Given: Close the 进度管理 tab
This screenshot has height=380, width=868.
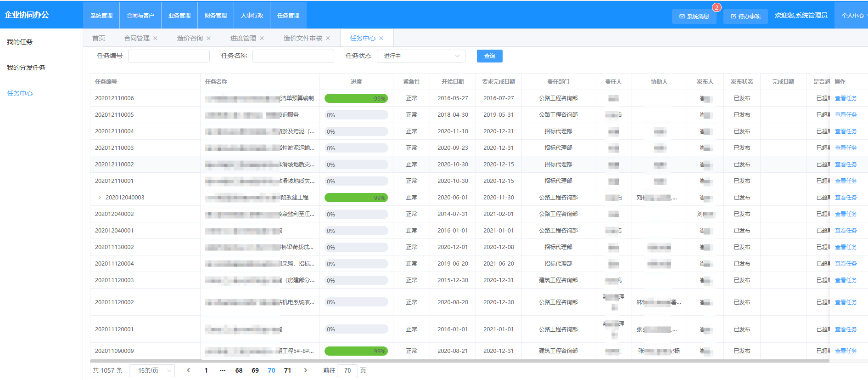Looking at the screenshot, I should (262, 38).
